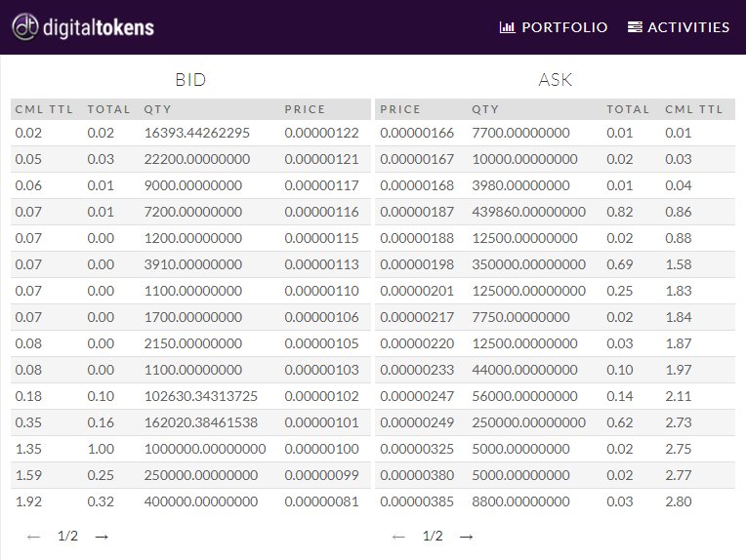Go to next page of BID table

click(x=102, y=537)
